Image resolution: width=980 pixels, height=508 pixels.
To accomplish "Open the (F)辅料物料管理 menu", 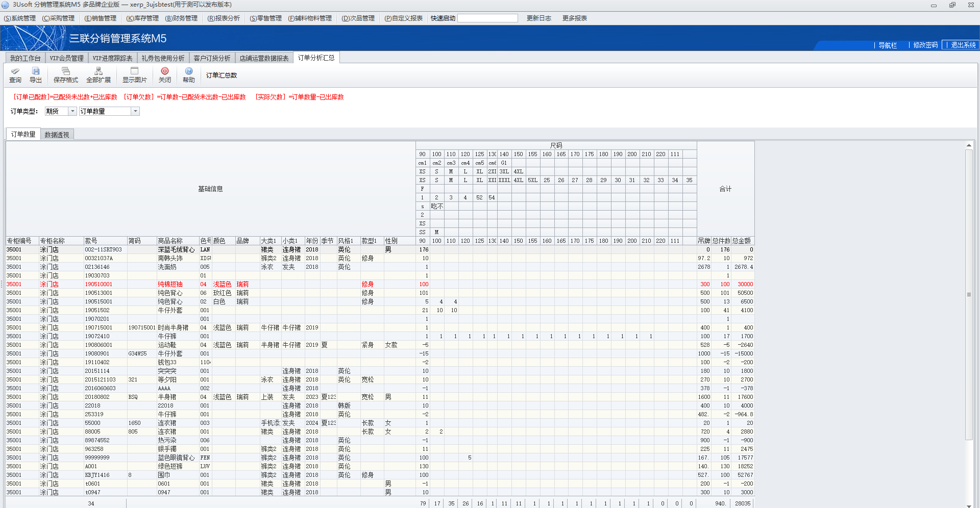I will 310,18.
